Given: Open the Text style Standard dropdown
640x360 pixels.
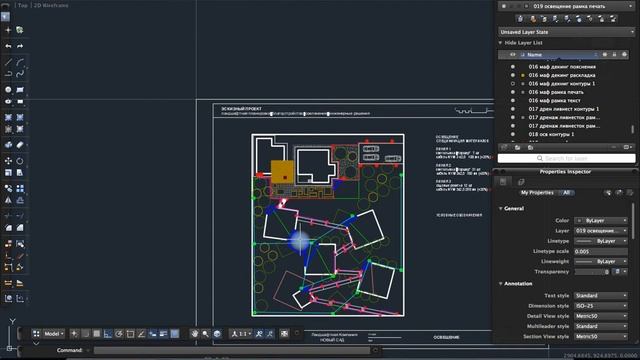Looking at the screenshot, I should (601, 296).
